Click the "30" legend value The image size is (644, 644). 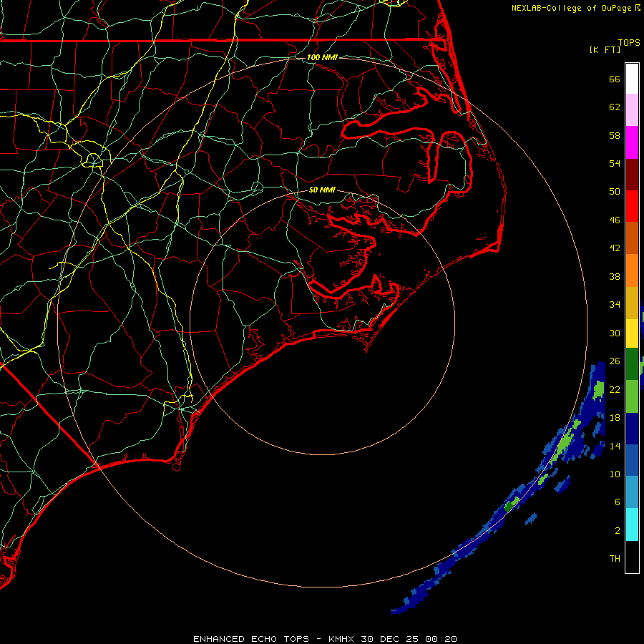tap(615, 333)
